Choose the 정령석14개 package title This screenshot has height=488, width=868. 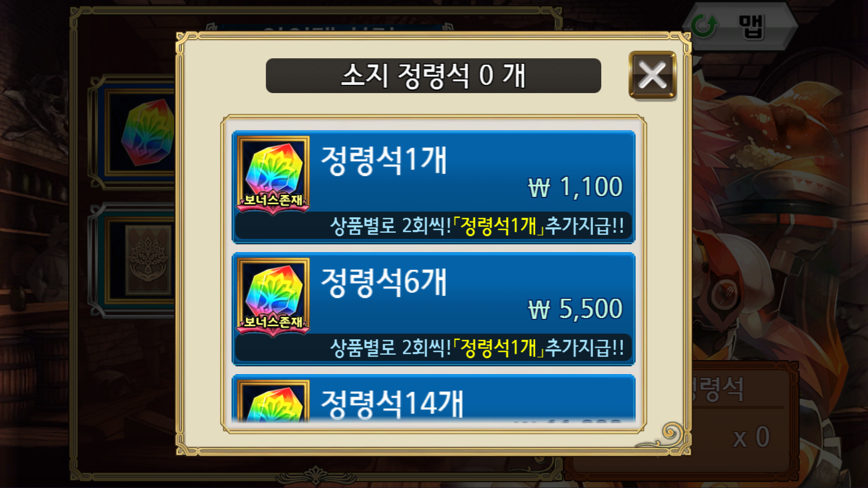pyautogui.click(x=392, y=404)
